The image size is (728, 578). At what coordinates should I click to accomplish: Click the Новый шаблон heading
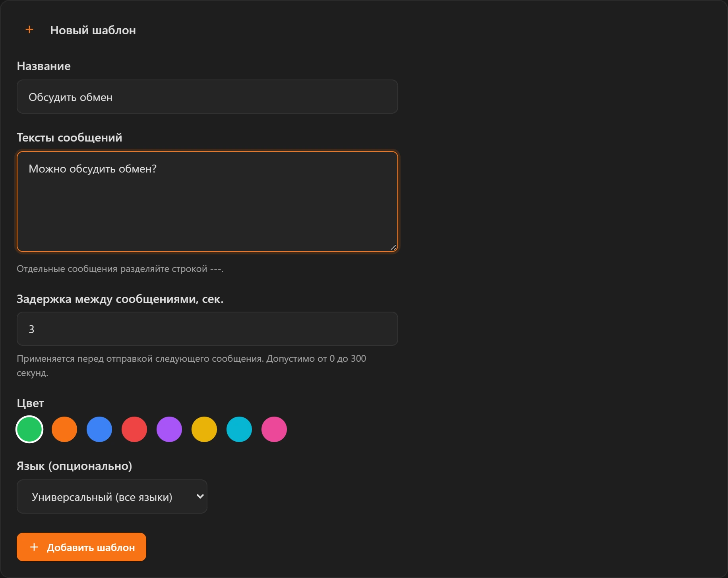(x=93, y=30)
